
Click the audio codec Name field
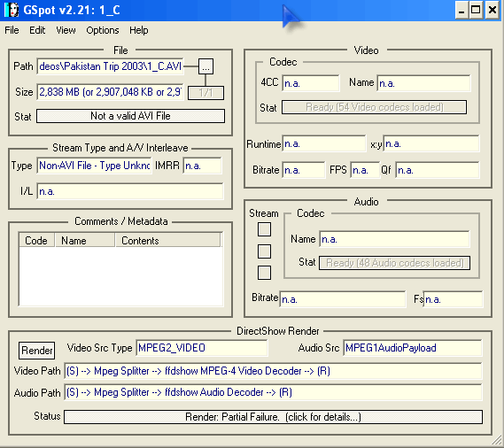click(394, 239)
